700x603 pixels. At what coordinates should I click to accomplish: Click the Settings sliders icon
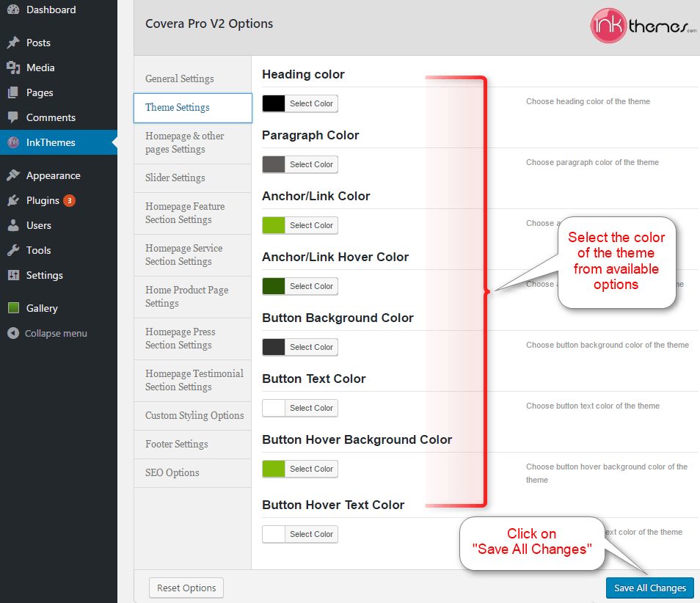point(13,275)
